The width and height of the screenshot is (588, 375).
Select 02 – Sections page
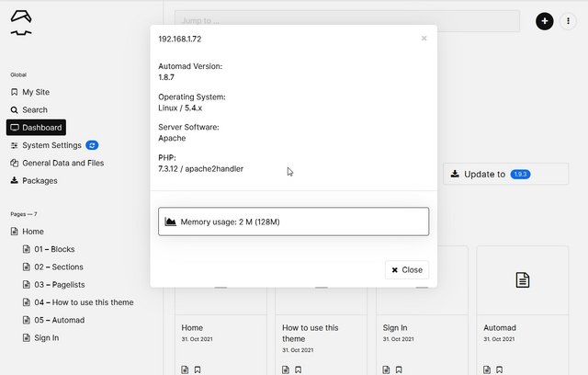point(53,267)
